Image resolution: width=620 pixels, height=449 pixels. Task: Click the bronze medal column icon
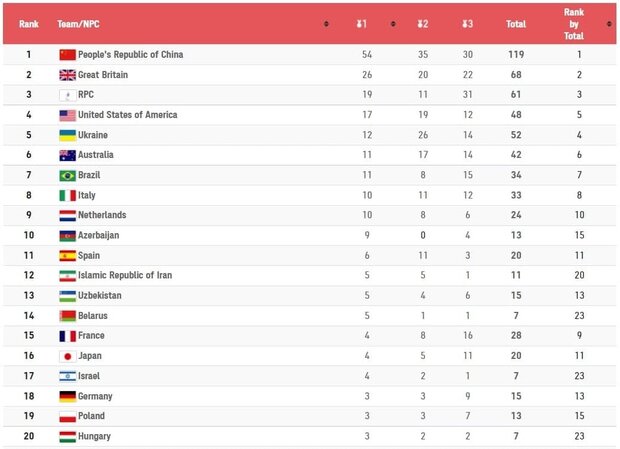pos(467,23)
